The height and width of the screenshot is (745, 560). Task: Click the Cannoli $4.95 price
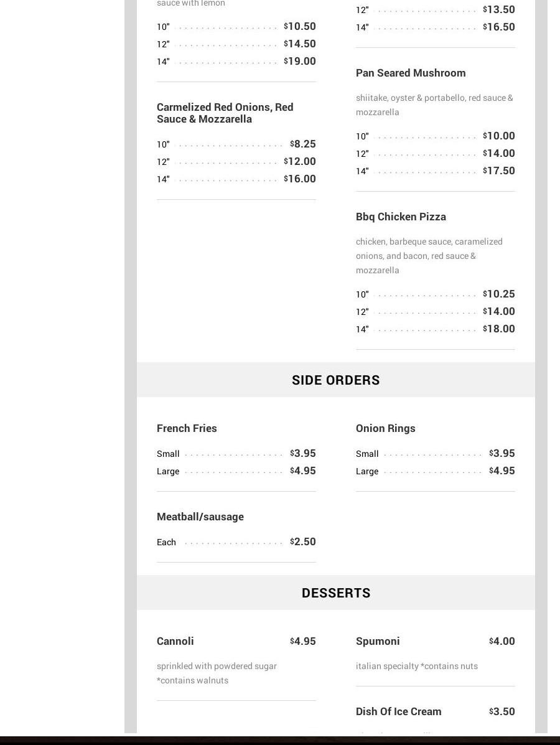303,641
